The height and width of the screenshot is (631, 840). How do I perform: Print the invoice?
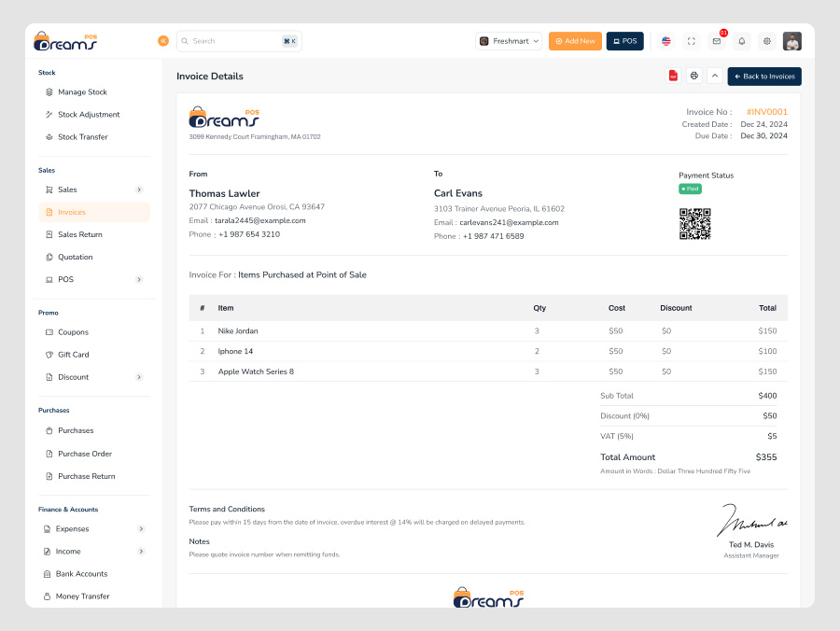point(694,76)
